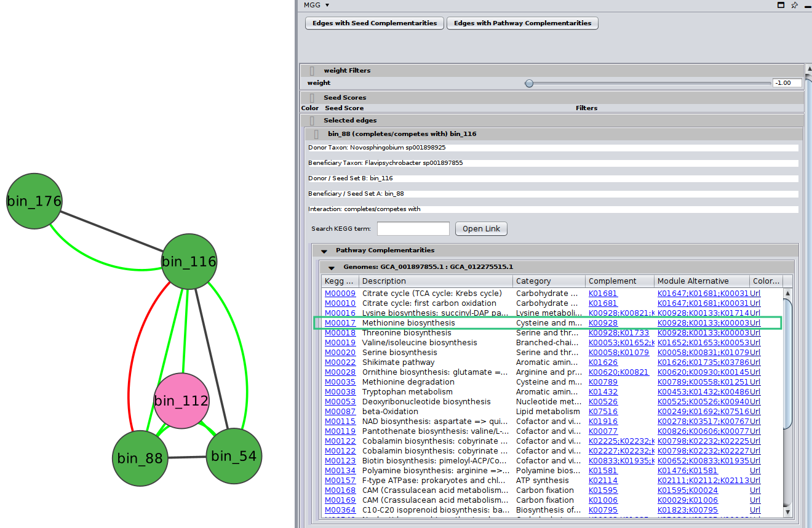Collapse the Selected edges section handle
Image resolution: width=812 pixels, height=528 pixels.
[312, 121]
